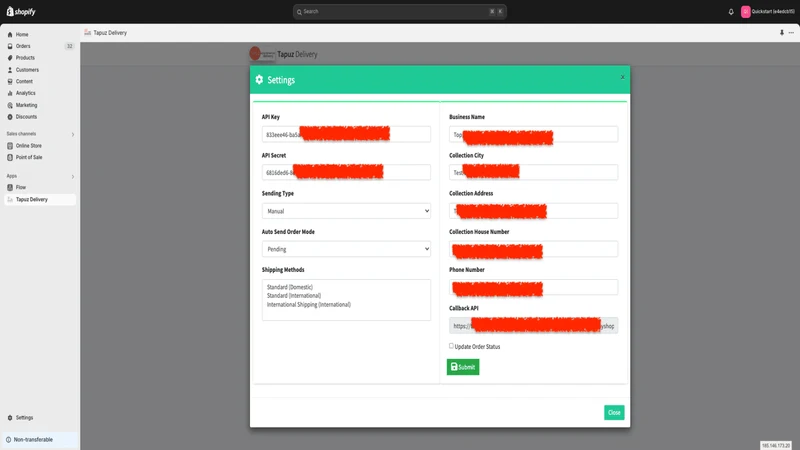Expand the Sales channels section

(73, 134)
